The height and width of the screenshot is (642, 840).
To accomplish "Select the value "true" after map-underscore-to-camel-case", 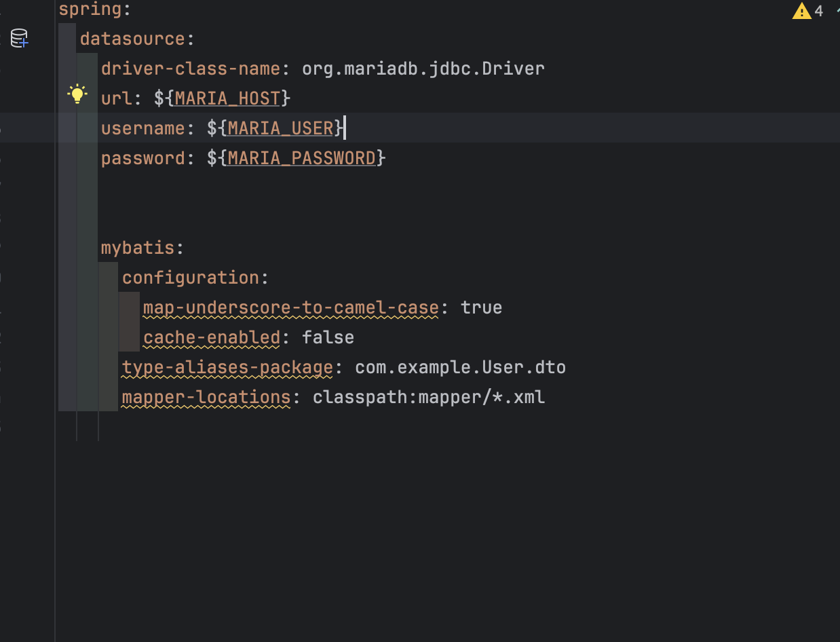I will (482, 307).
